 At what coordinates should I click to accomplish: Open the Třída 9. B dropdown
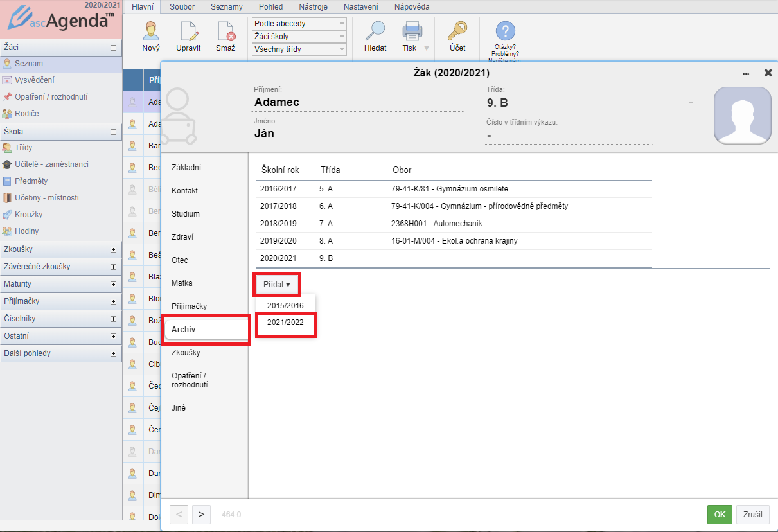point(590,103)
